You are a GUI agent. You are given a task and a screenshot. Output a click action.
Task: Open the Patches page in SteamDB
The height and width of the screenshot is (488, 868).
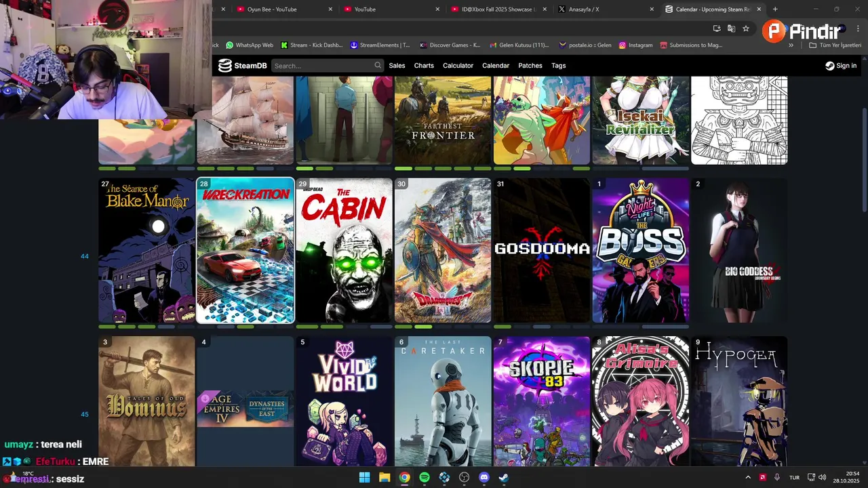pyautogui.click(x=530, y=66)
